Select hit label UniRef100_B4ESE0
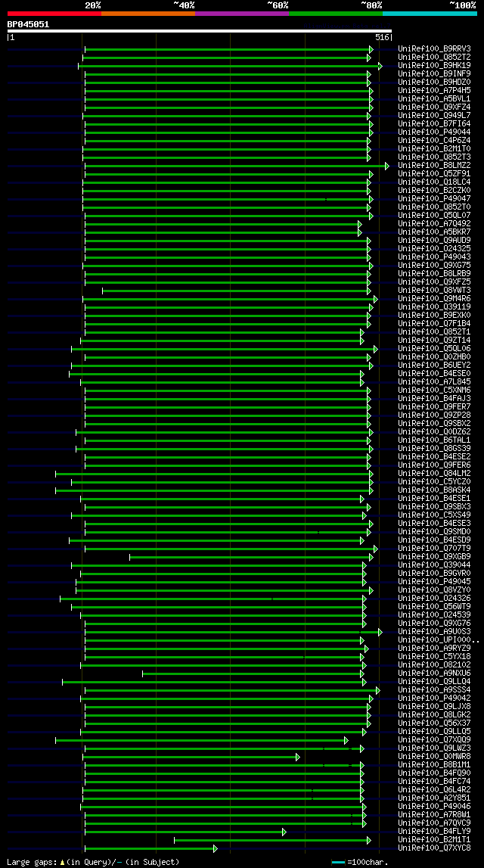This screenshot has width=484, height=868. [x=434, y=374]
